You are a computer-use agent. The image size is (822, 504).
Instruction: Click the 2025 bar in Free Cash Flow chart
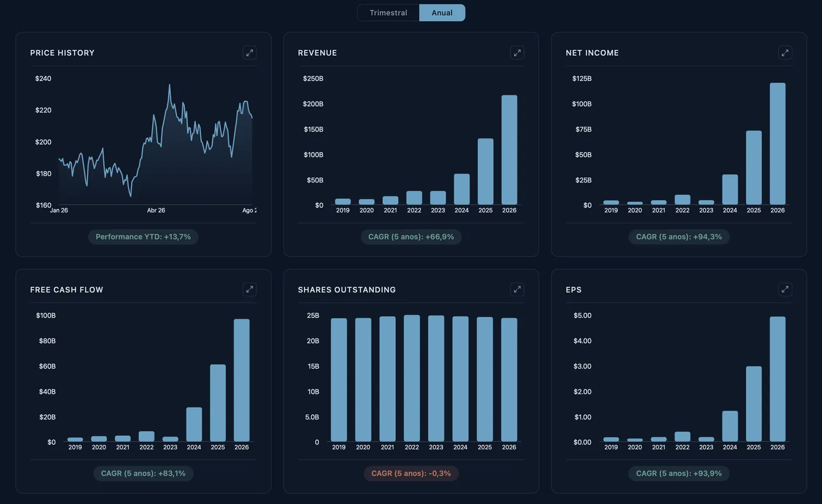click(218, 403)
